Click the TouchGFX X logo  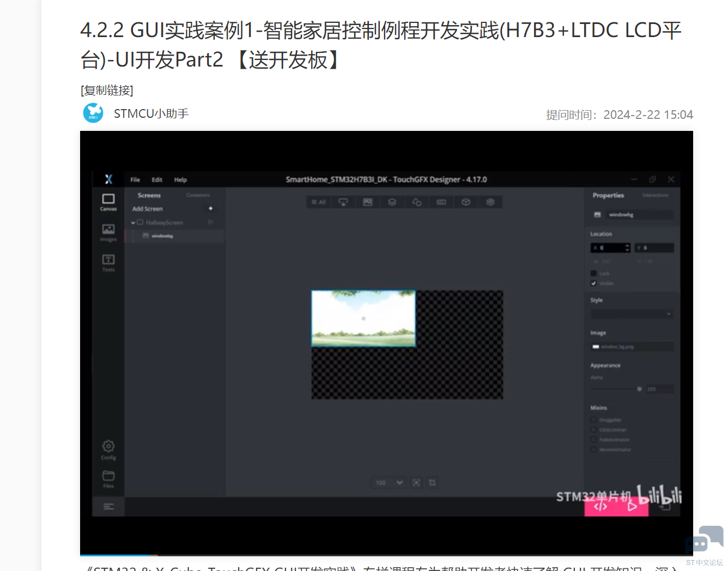(x=108, y=179)
